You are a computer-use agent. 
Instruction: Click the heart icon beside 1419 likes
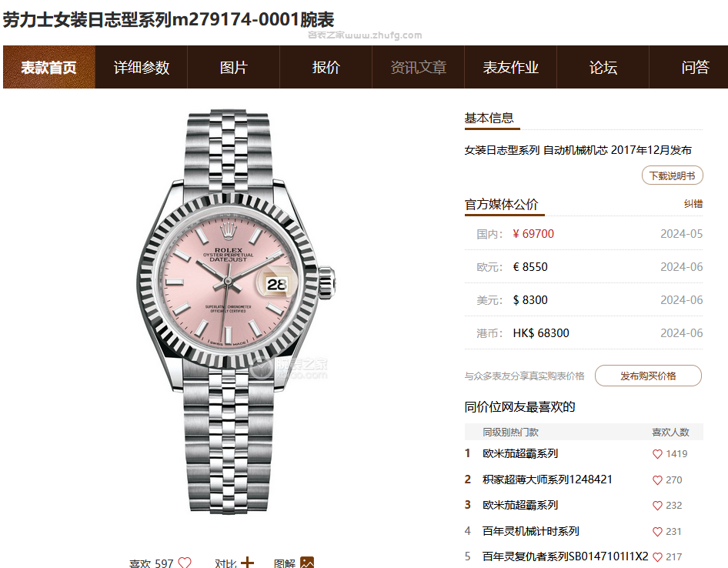pyautogui.click(x=657, y=454)
